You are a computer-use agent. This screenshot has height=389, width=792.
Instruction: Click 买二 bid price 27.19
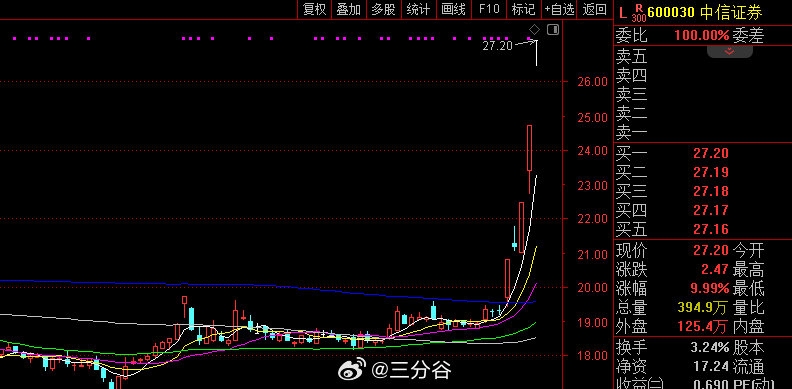tap(711, 172)
